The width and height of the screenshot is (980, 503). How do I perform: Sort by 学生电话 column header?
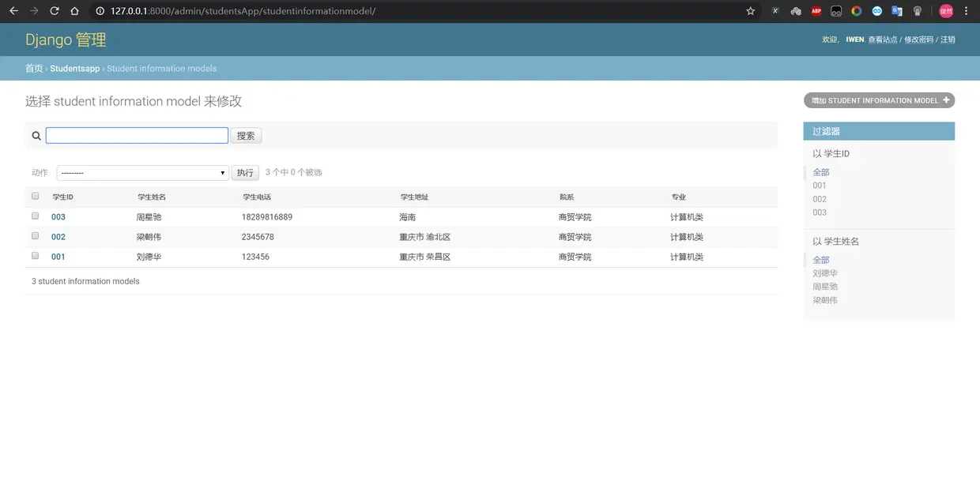click(x=257, y=197)
